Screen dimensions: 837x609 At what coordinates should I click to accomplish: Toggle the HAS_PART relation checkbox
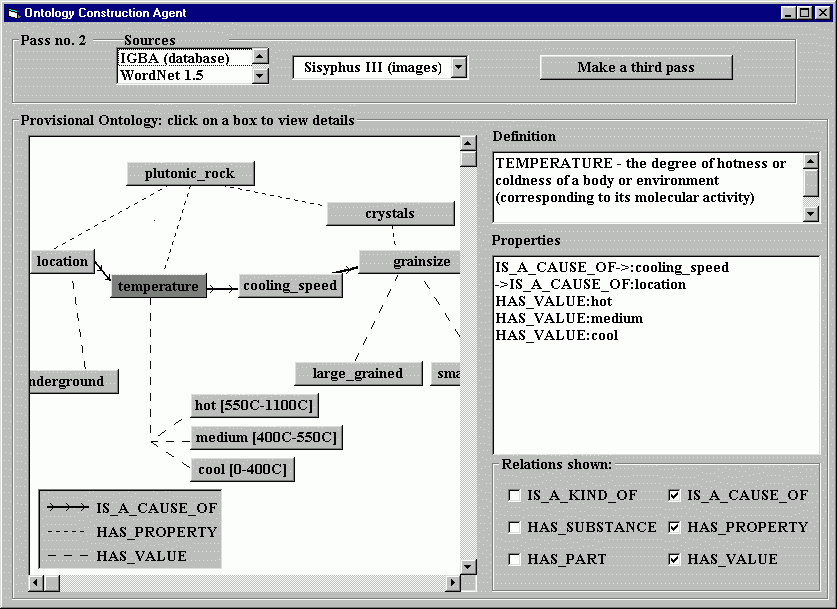(x=514, y=559)
